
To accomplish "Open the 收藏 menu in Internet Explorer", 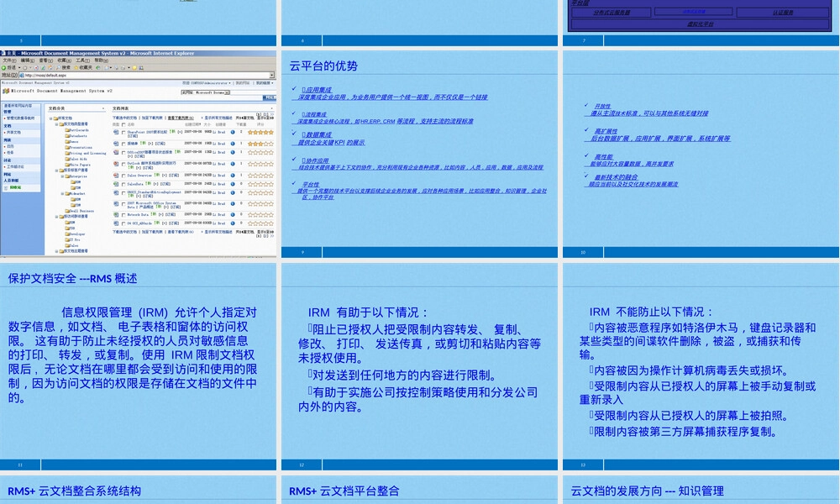I will tap(65, 60).
